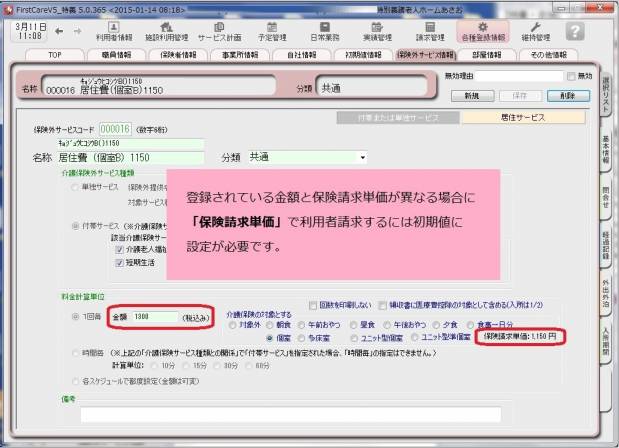This screenshot has width=619, height=448.
Task: Select the 日常業務 toolbar icon
Action: tap(324, 30)
